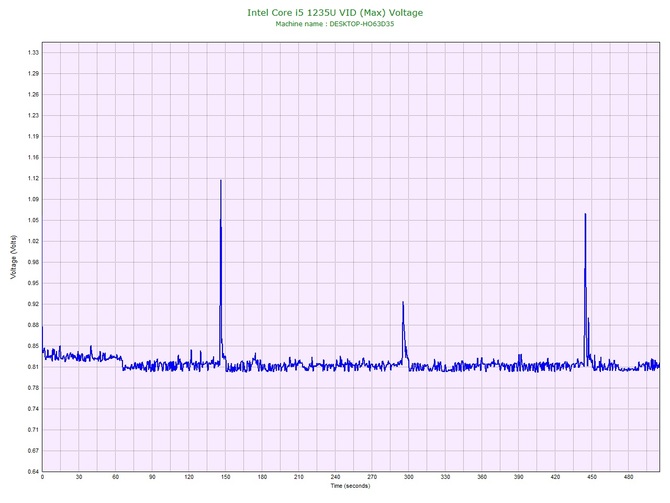Viewport: 670px width, 503px height.
Task: Click the 360 tick on the time axis
Action: [x=482, y=477]
